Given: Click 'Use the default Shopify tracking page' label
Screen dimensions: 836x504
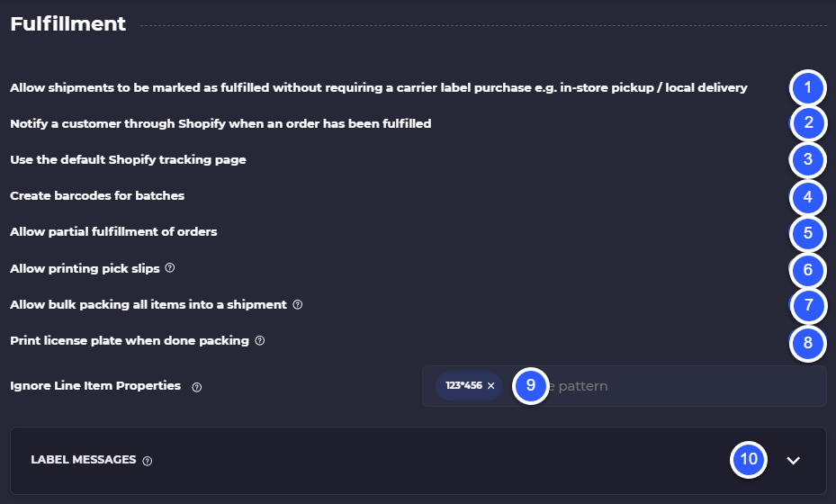Looking at the screenshot, I should click(x=128, y=159).
